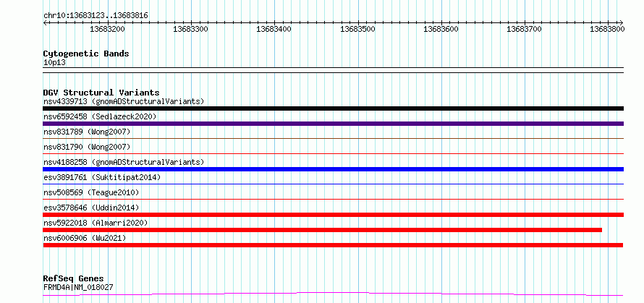Click ruler tick label 13683500
644x303 pixels.
(357, 29)
